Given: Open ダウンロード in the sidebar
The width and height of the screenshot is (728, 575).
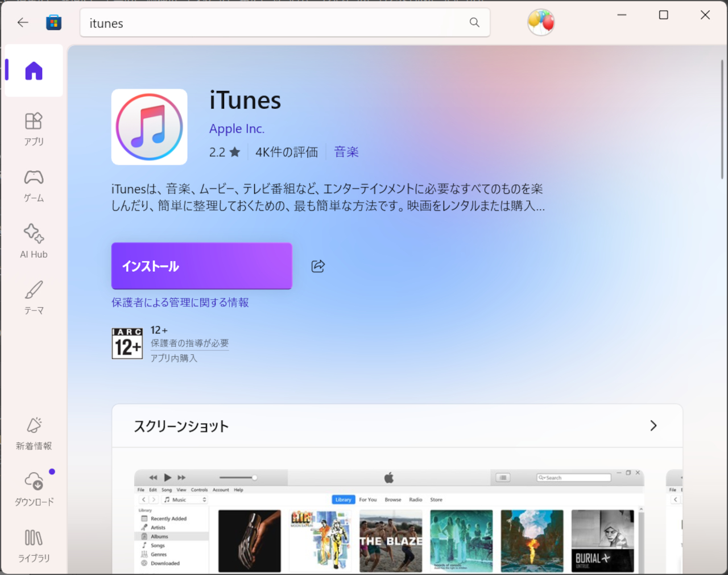Looking at the screenshot, I should tap(34, 489).
